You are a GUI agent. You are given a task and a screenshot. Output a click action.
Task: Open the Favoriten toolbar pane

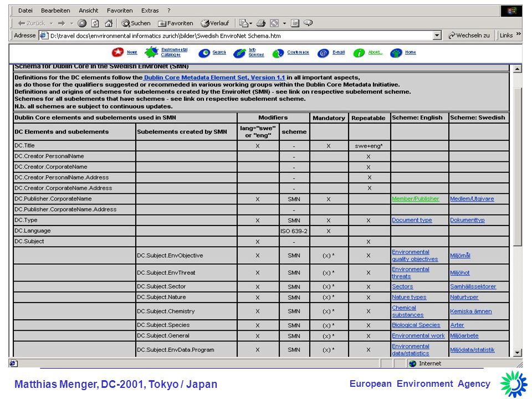(x=176, y=23)
